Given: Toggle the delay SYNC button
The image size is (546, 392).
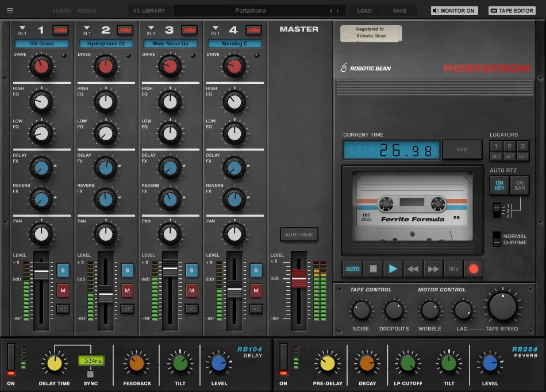Looking at the screenshot, I should tap(91, 374).
